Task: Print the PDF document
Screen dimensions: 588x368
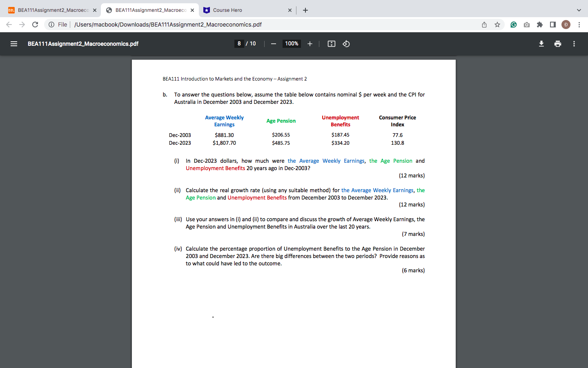Action: pos(558,44)
